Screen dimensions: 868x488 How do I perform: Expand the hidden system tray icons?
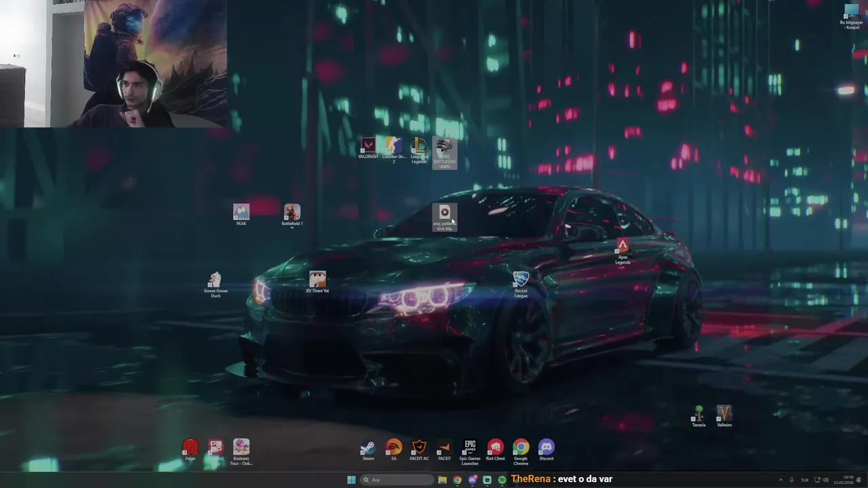pyautogui.click(x=781, y=480)
